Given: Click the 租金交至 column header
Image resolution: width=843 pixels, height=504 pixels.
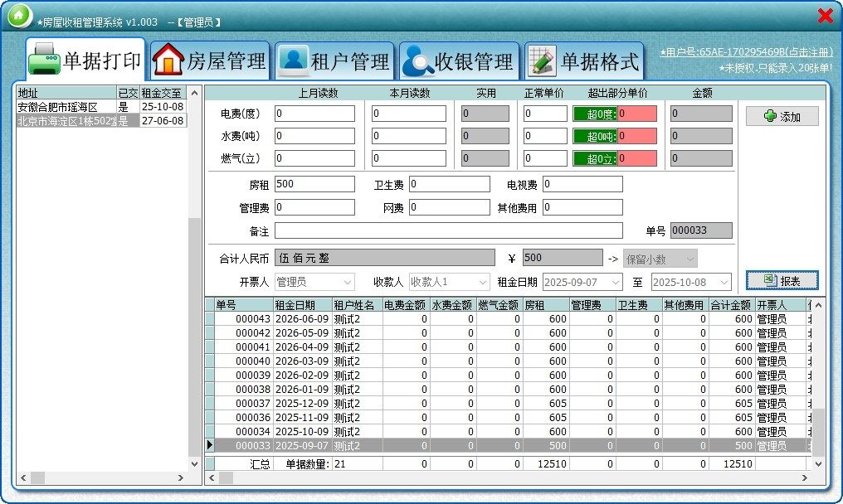Looking at the screenshot, I should [163, 92].
